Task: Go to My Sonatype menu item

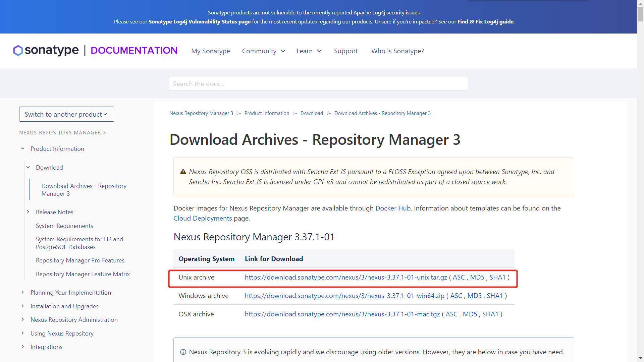Action: 211,51
